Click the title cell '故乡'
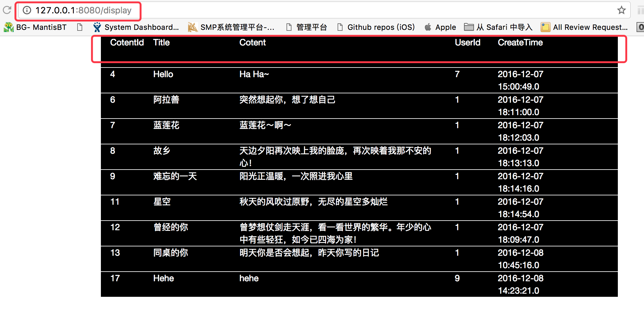The height and width of the screenshot is (336, 644). click(x=162, y=151)
